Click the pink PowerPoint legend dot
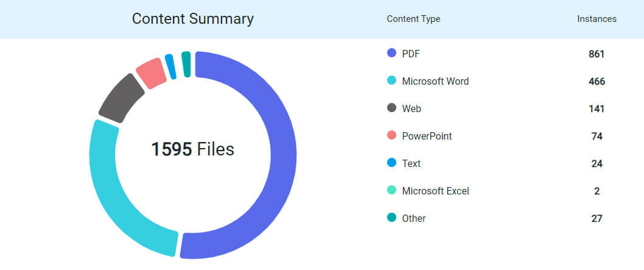 click(392, 135)
